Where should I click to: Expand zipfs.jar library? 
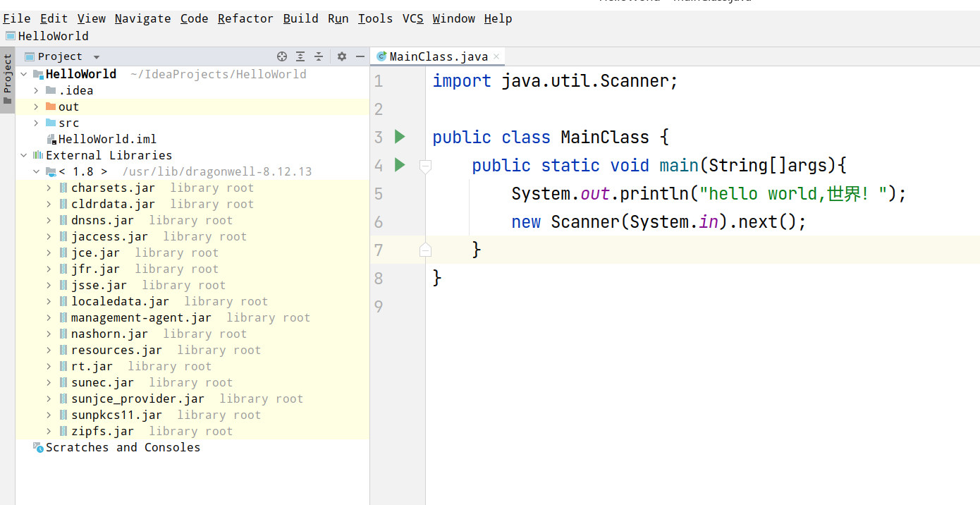[x=49, y=431]
